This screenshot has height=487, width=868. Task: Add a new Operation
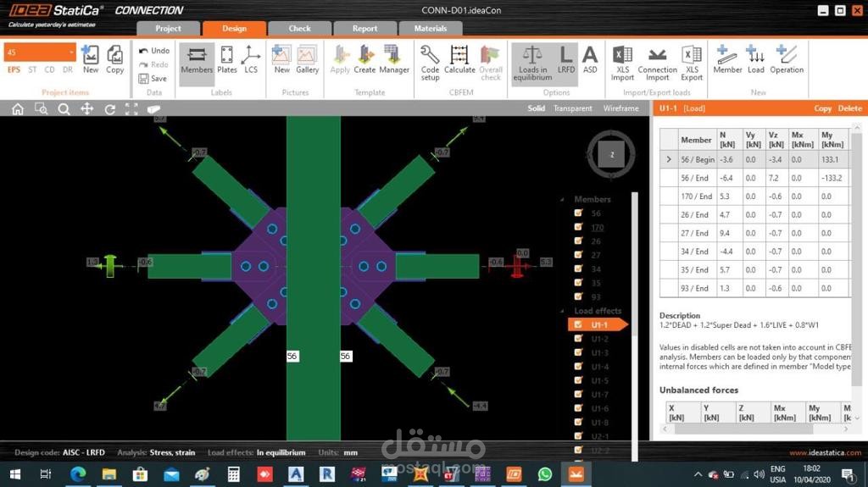(x=787, y=59)
